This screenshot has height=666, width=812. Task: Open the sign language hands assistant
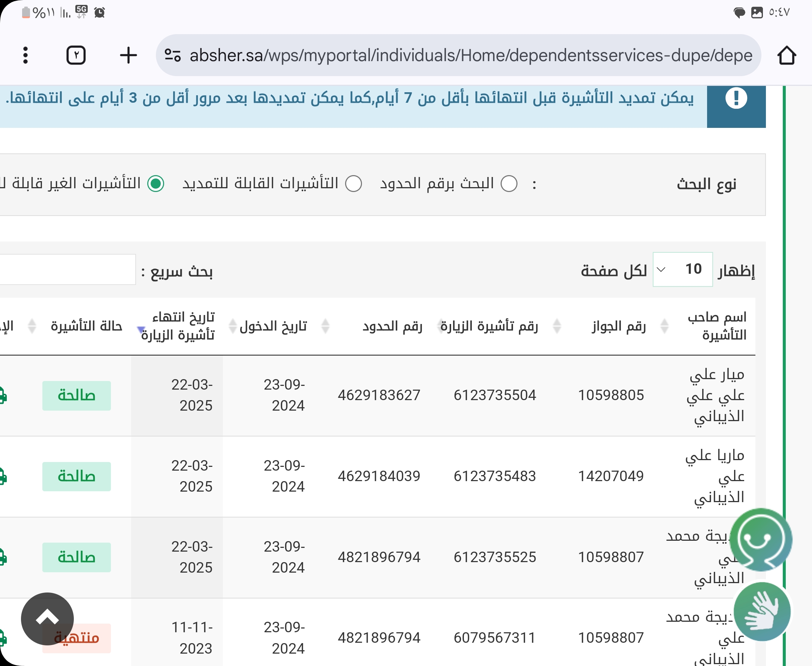pos(762,611)
